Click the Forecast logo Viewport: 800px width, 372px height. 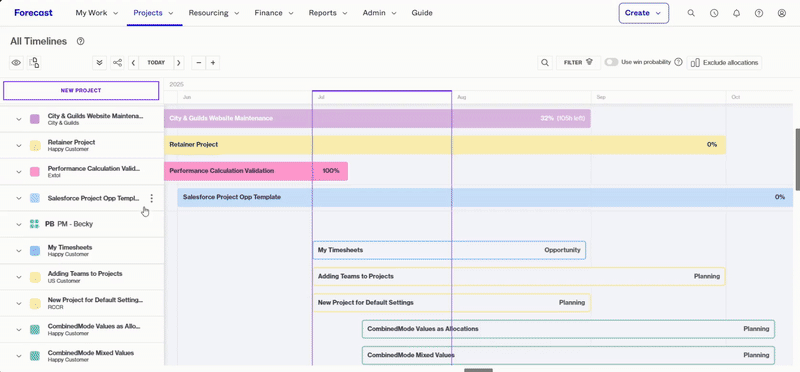[33, 13]
